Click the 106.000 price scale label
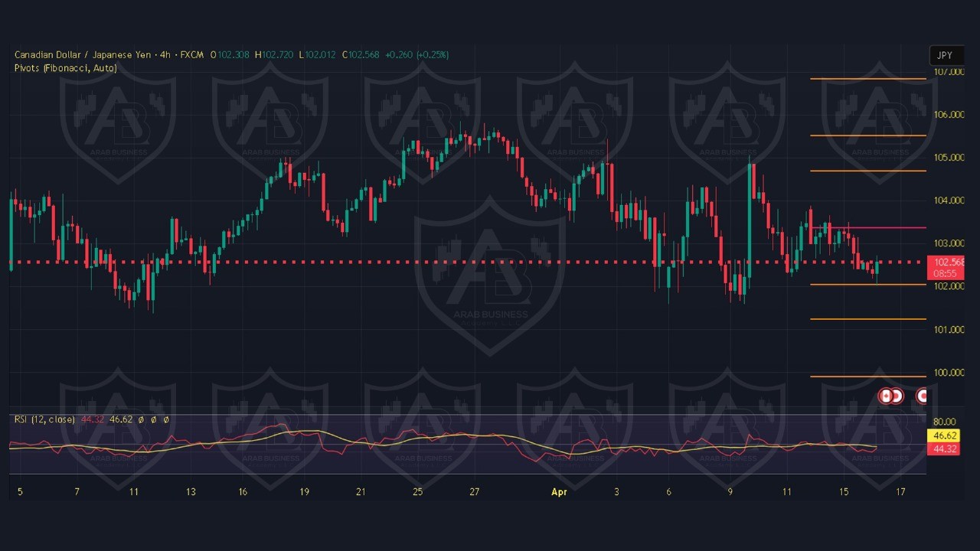The image size is (980, 551). 949,115
